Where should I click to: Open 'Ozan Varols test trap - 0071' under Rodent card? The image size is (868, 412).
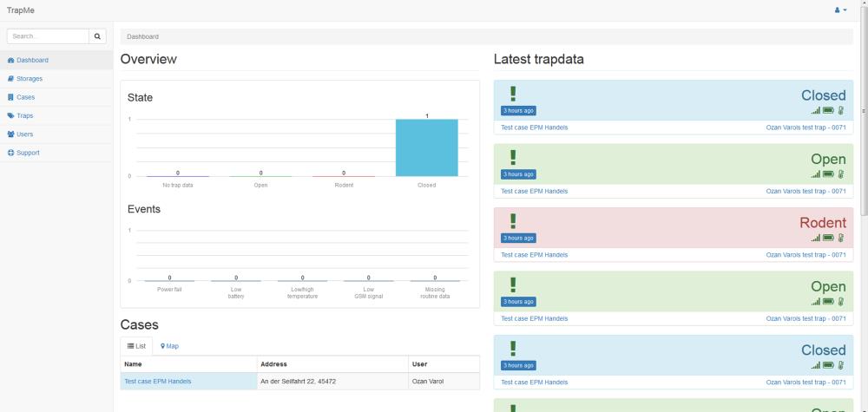(806, 255)
